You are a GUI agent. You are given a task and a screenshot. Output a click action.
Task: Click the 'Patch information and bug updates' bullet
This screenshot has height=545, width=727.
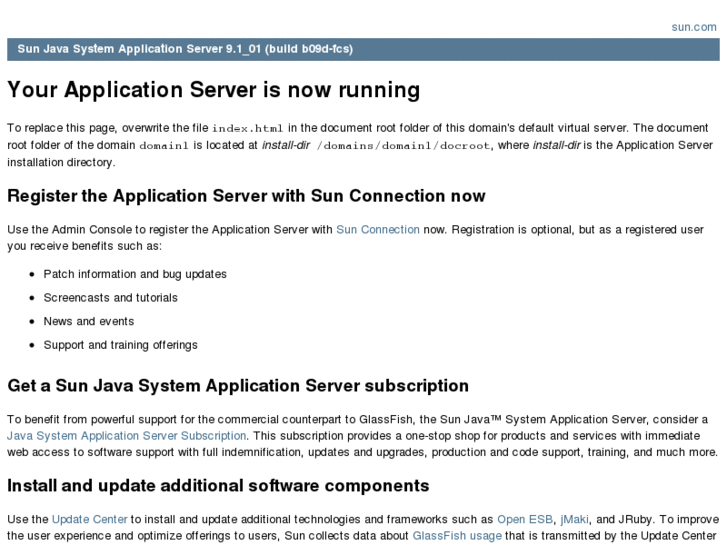pos(135,273)
